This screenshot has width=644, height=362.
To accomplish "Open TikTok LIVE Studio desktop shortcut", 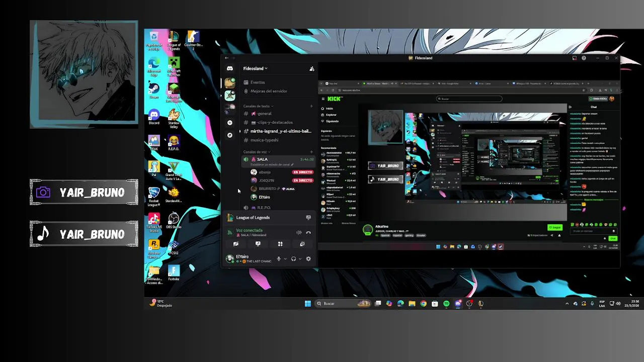I will click(x=154, y=222).
